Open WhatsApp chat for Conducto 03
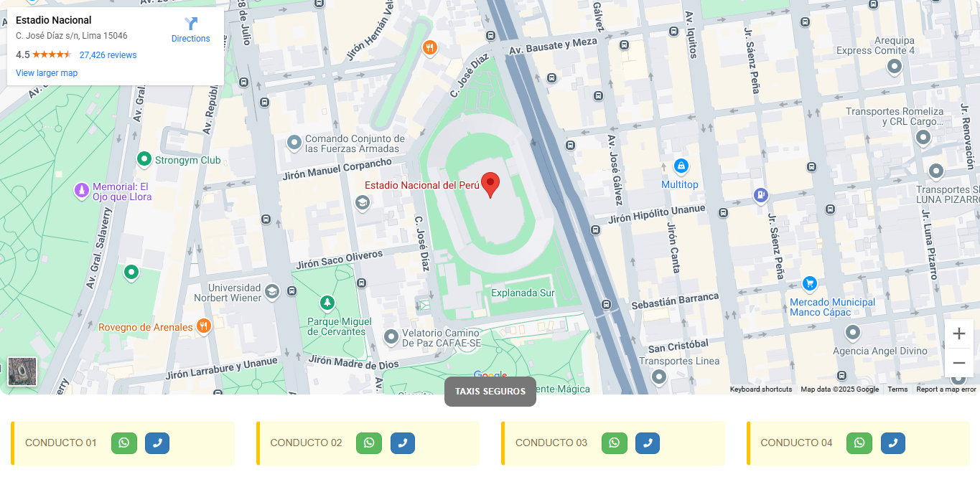Viewport: 980px width, 487px height. tap(615, 443)
